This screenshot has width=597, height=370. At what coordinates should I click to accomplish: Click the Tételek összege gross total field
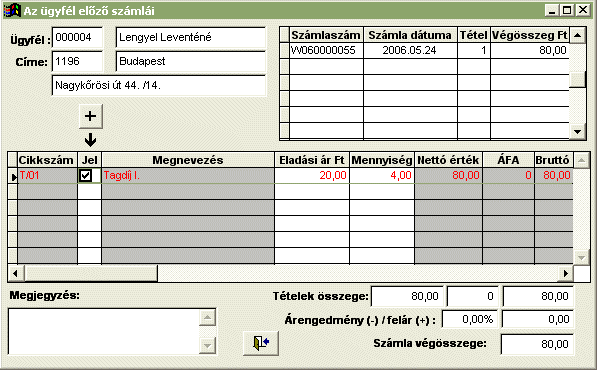click(538, 296)
